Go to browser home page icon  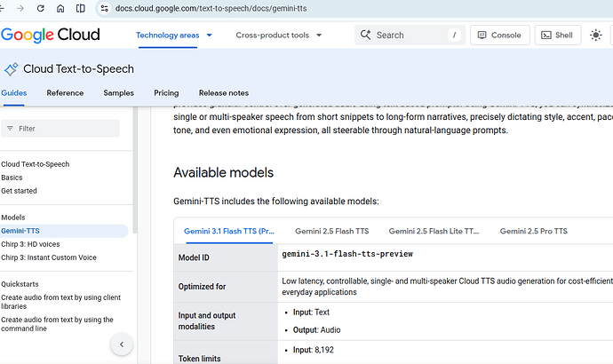pos(60,8)
